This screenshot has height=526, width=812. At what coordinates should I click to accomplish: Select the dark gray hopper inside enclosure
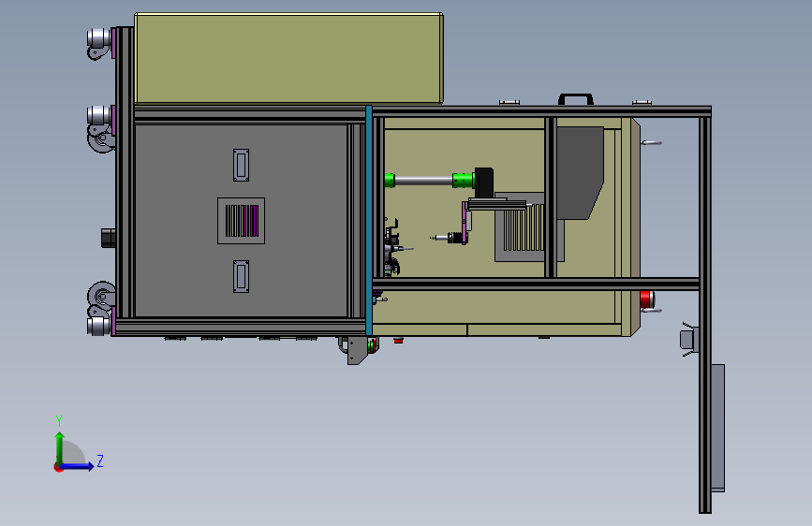(580, 173)
